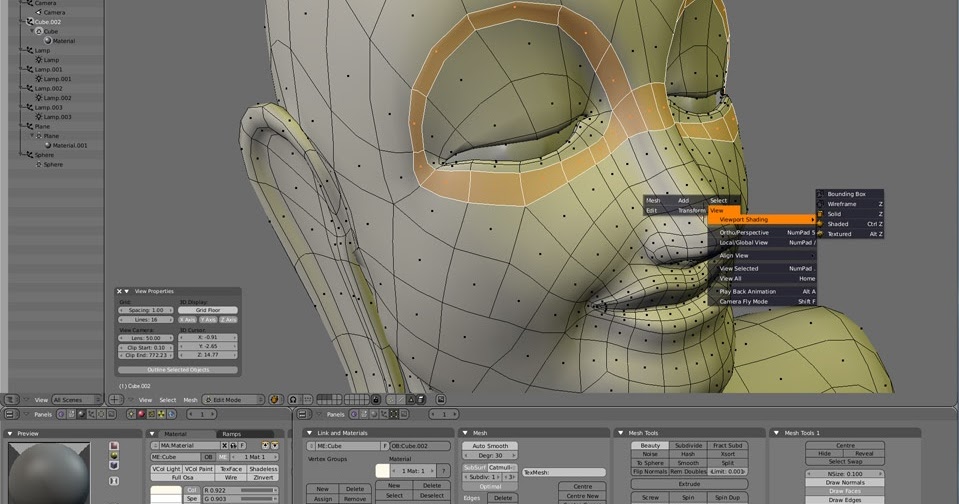Toggle Draw Faces in Mesh Tools 1
The width and height of the screenshot is (959, 504).
pos(845,491)
